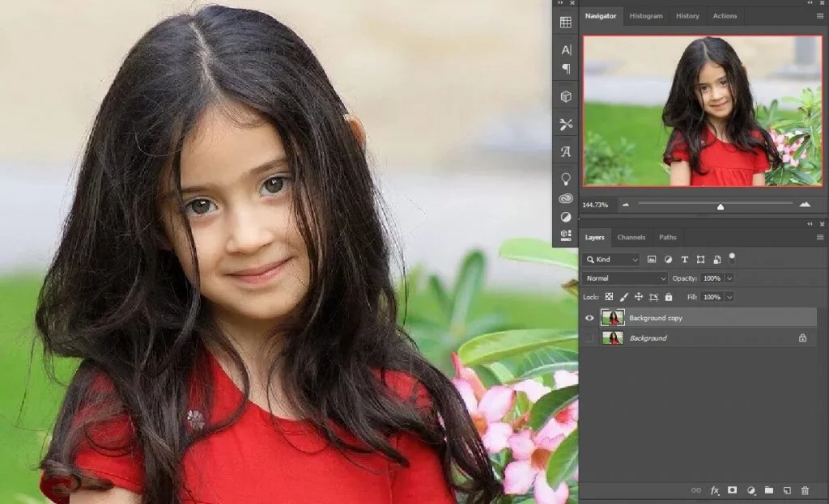Viewport: 829px width, 504px height.
Task: Open the grid-icon panel in the dock
Action: click(x=566, y=22)
